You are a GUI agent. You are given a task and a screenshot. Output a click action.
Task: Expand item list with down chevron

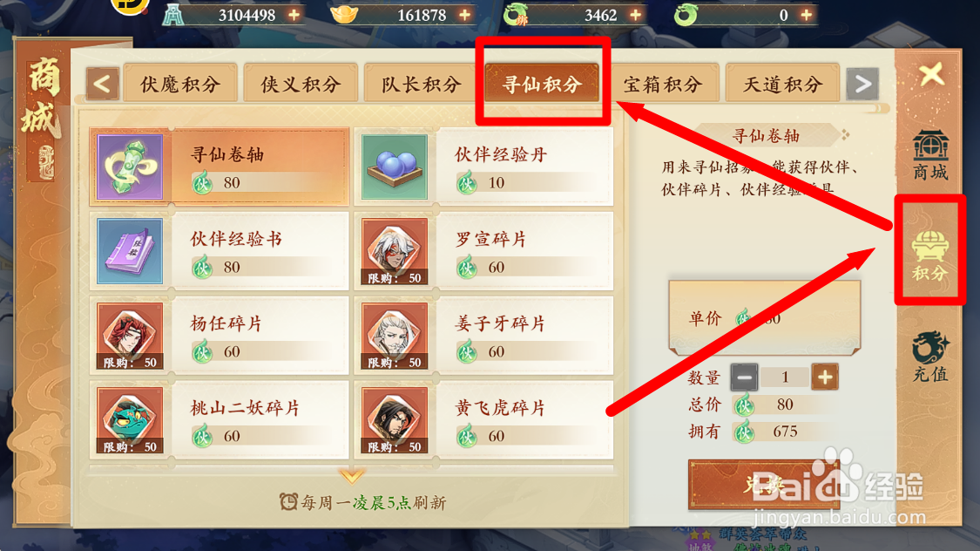352,476
